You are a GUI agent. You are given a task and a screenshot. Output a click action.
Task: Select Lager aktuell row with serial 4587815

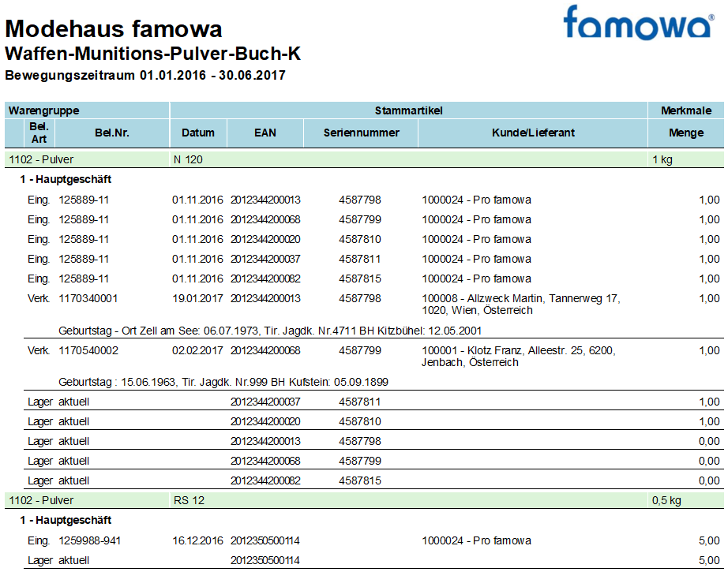(x=373, y=480)
